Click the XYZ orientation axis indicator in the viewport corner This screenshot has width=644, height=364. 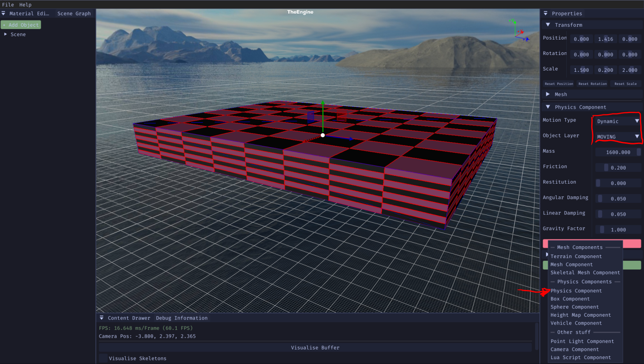tap(520, 30)
